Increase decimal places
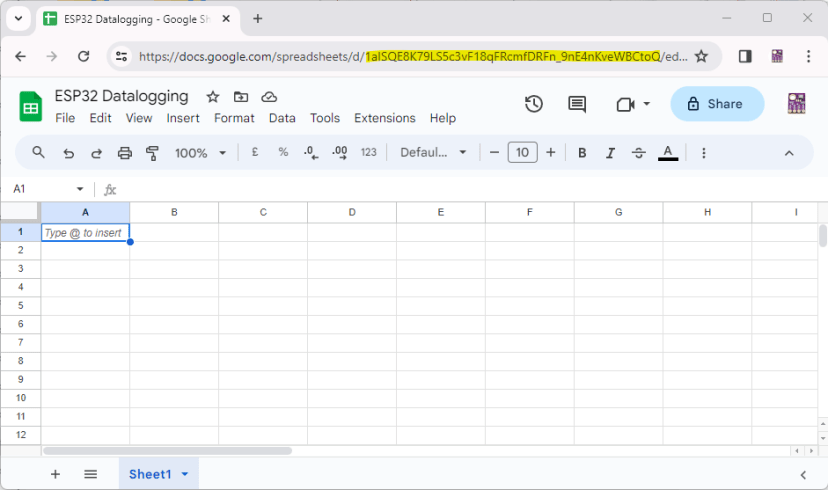The image size is (828, 490). (340, 153)
